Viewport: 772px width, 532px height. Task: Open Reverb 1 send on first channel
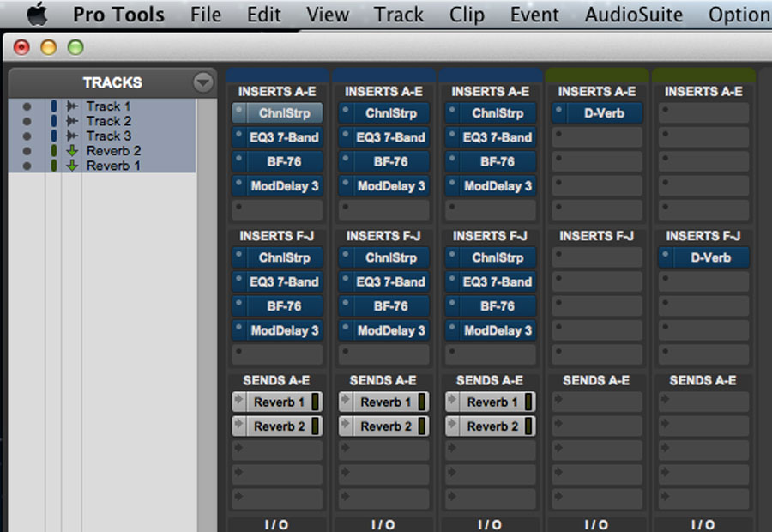point(279,402)
